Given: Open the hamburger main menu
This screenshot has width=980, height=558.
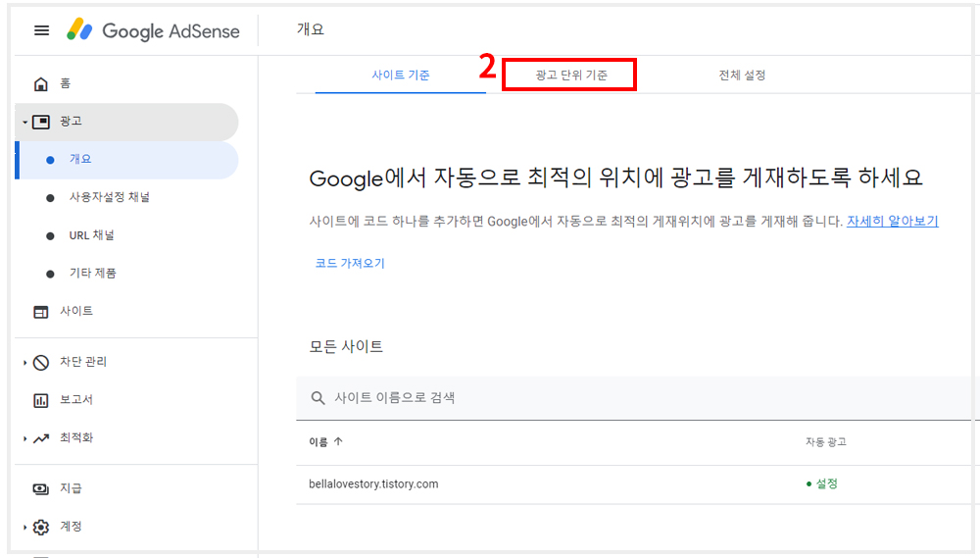Looking at the screenshot, I should click(x=41, y=30).
